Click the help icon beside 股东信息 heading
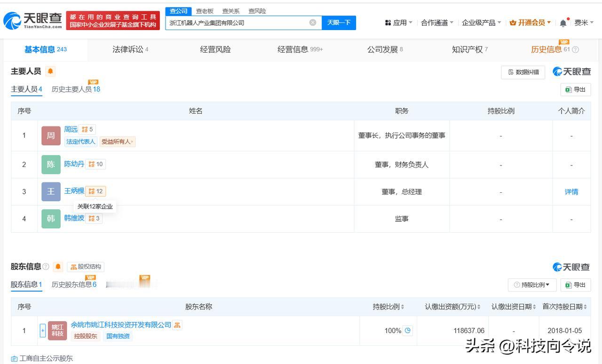602x364 pixels. pyautogui.click(x=46, y=267)
